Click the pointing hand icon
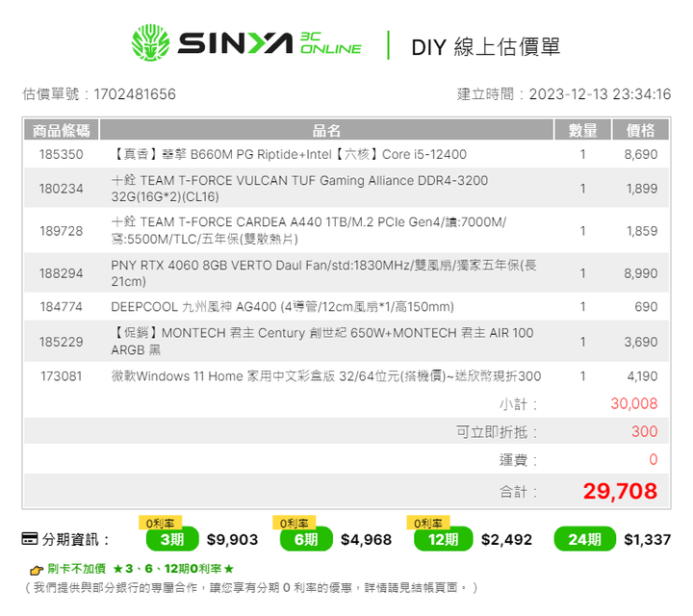Screen dimensions: 693x616 37,570
